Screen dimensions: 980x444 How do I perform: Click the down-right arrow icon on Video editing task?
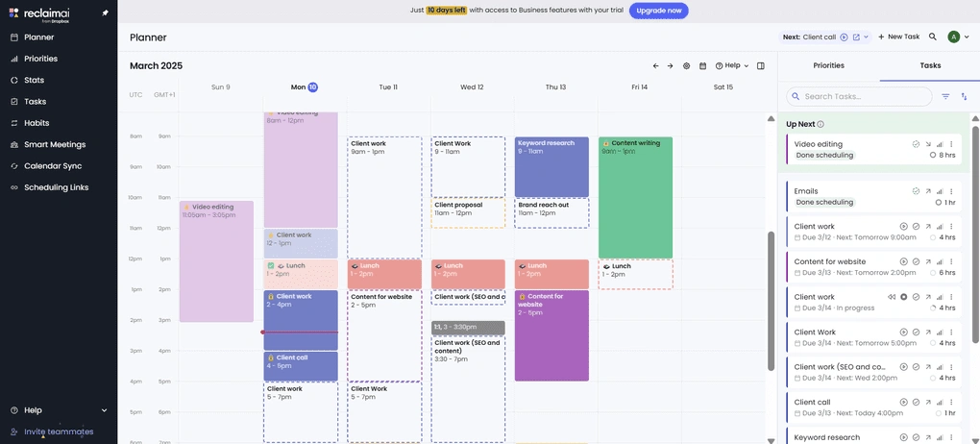click(928, 144)
